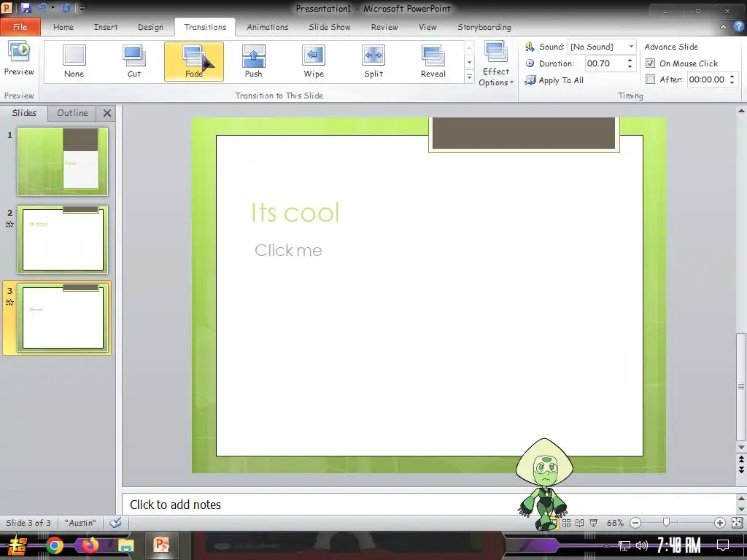Click to add notes area
Image resolution: width=747 pixels, height=560 pixels.
(x=429, y=505)
